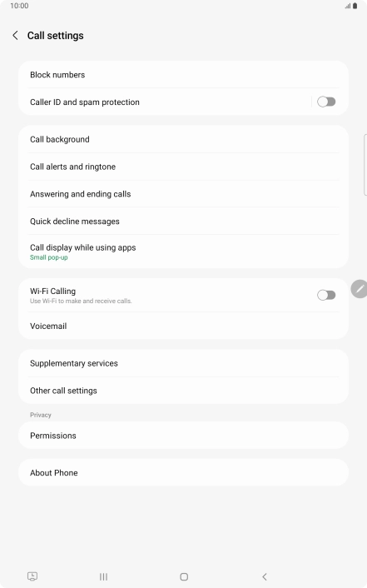Tap the floating pencil edit icon

coord(360,289)
